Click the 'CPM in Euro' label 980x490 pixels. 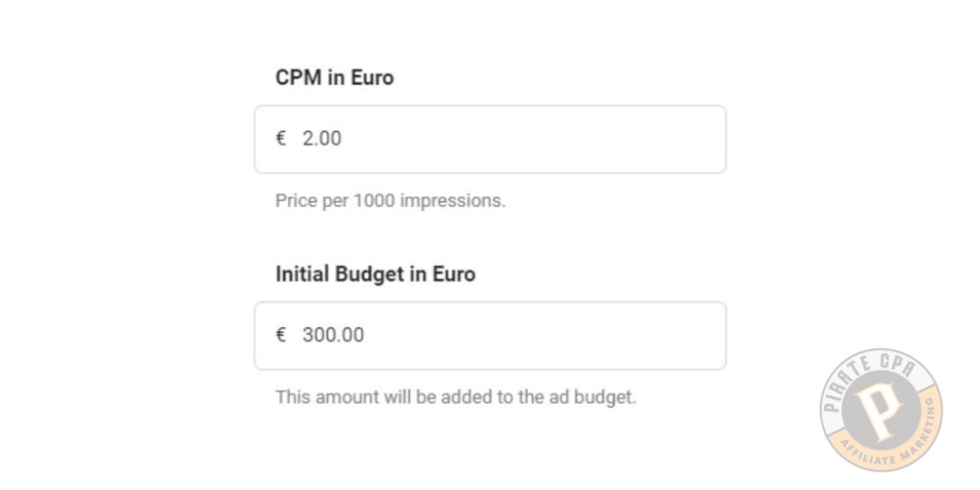[334, 78]
